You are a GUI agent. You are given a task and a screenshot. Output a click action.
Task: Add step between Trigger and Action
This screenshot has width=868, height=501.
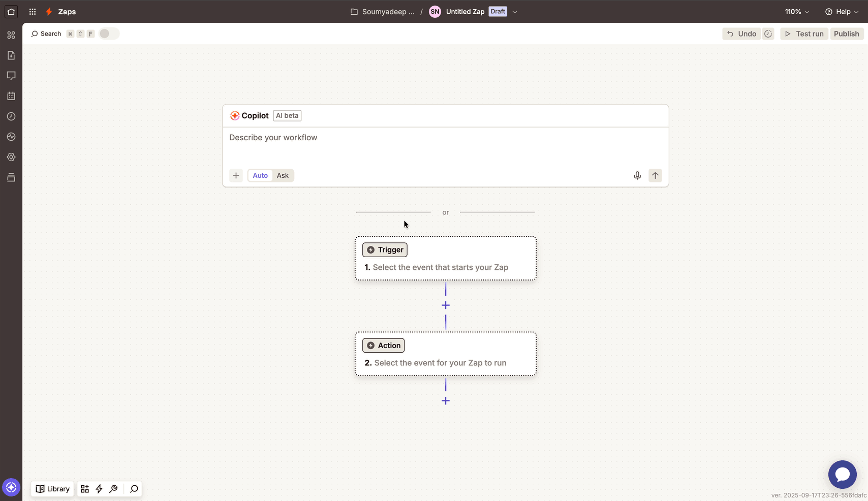click(446, 305)
